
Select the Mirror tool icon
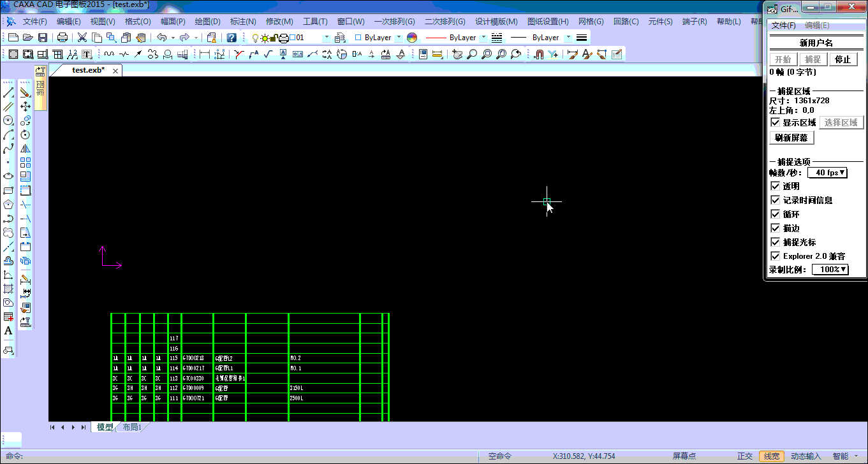(26, 149)
